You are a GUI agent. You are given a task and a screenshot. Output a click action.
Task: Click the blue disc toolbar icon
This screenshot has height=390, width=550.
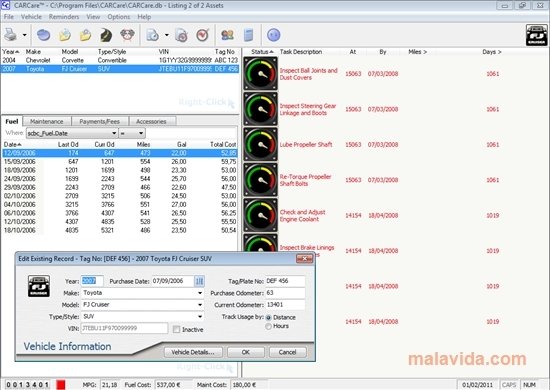tap(43, 35)
